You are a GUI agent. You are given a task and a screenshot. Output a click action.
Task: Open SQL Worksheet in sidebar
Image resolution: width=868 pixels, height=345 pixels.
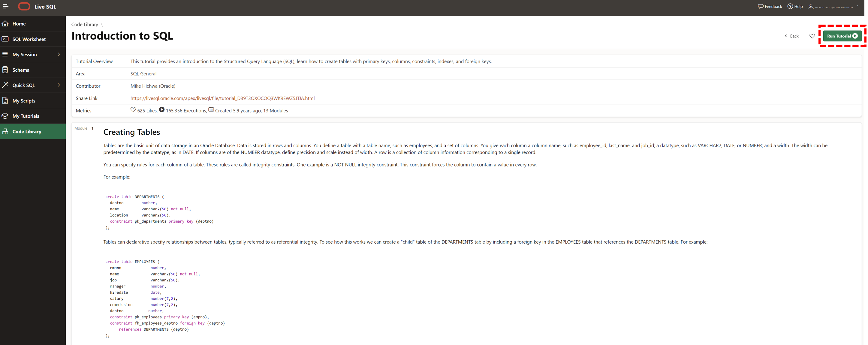[29, 39]
